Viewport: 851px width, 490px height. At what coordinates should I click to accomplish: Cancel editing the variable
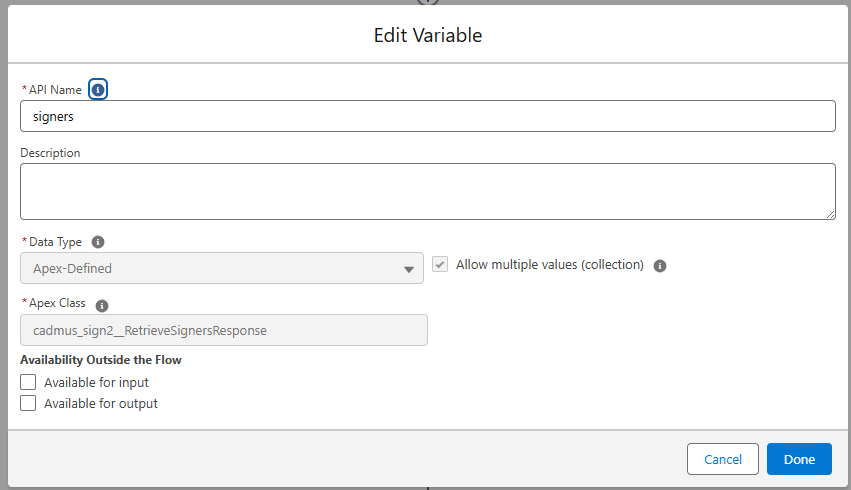722,459
